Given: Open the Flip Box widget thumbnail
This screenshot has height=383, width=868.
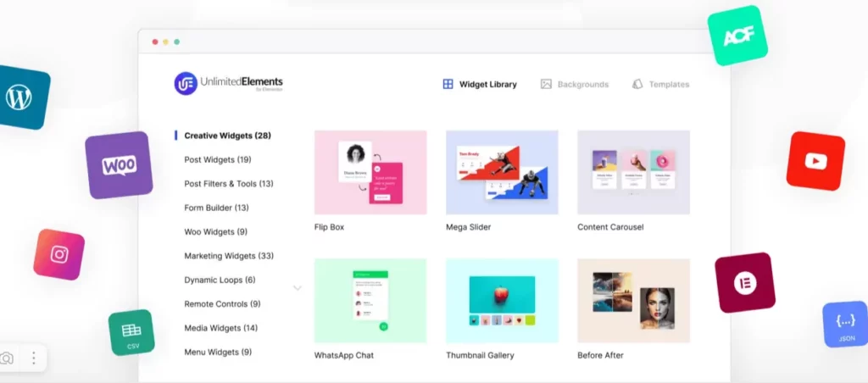Looking at the screenshot, I should pyautogui.click(x=370, y=172).
